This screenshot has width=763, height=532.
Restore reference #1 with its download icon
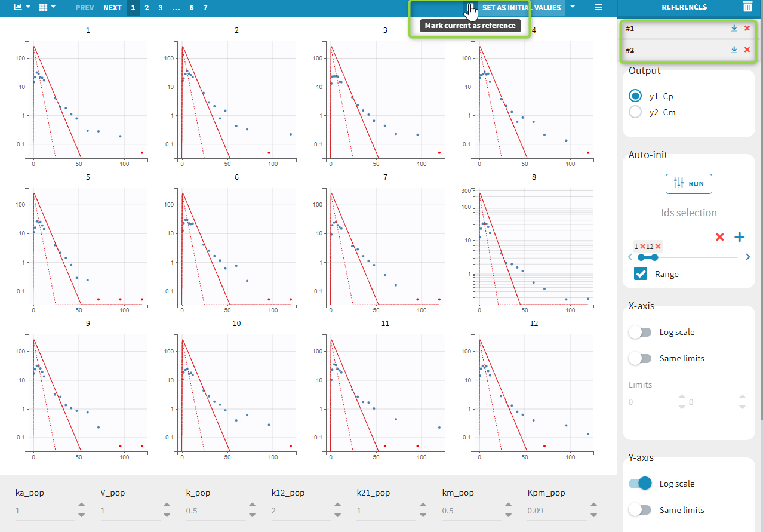[734, 29]
